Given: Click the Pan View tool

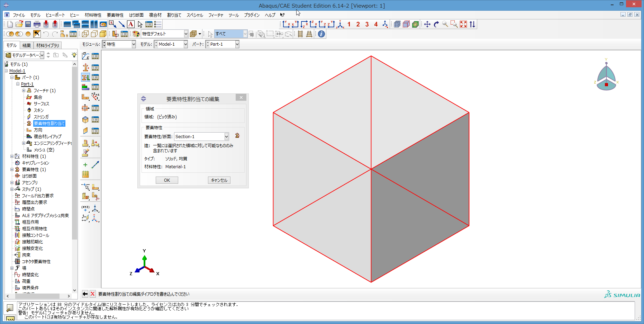Looking at the screenshot, I should tap(427, 24).
